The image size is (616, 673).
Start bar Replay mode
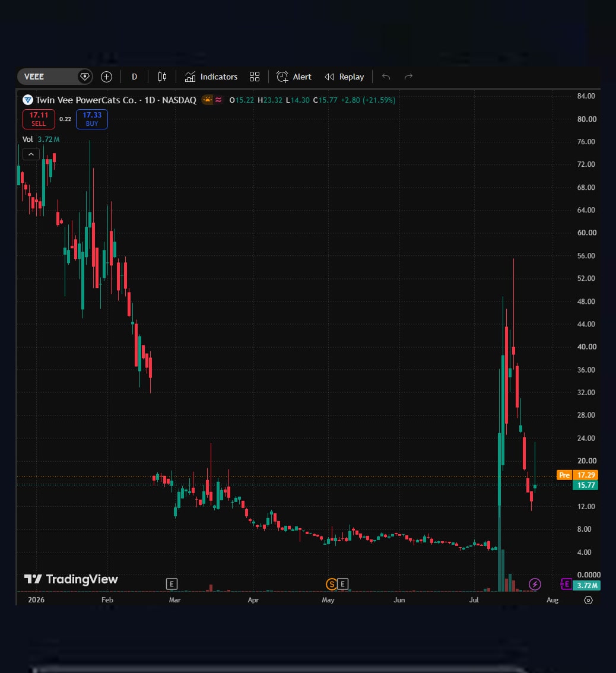click(344, 77)
